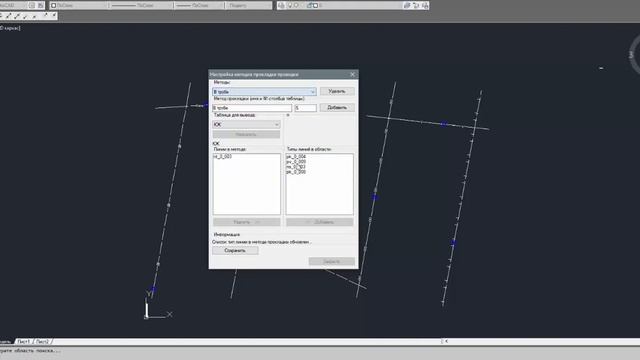Viewport: 640px width, 360px height.
Task: Select the only entry in the method lines list
Action: (223, 157)
